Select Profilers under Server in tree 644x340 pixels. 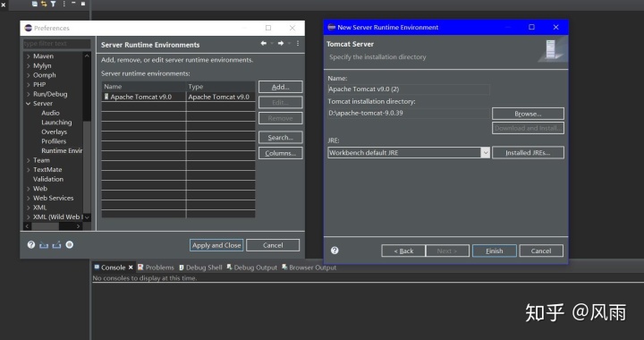tap(54, 141)
